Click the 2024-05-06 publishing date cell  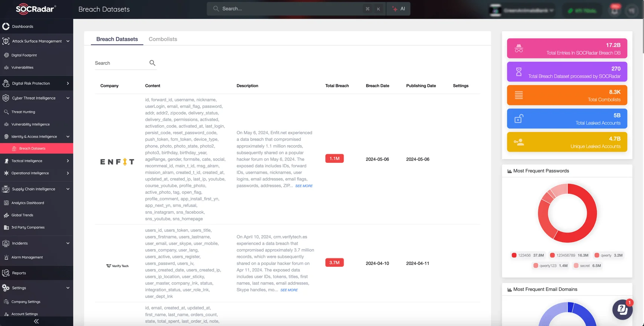[417, 159]
